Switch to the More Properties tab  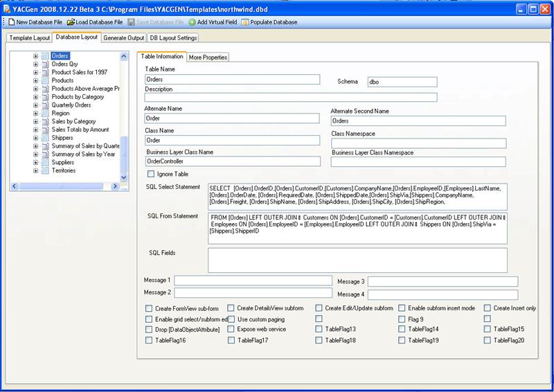pyautogui.click(x=208, y=57)
